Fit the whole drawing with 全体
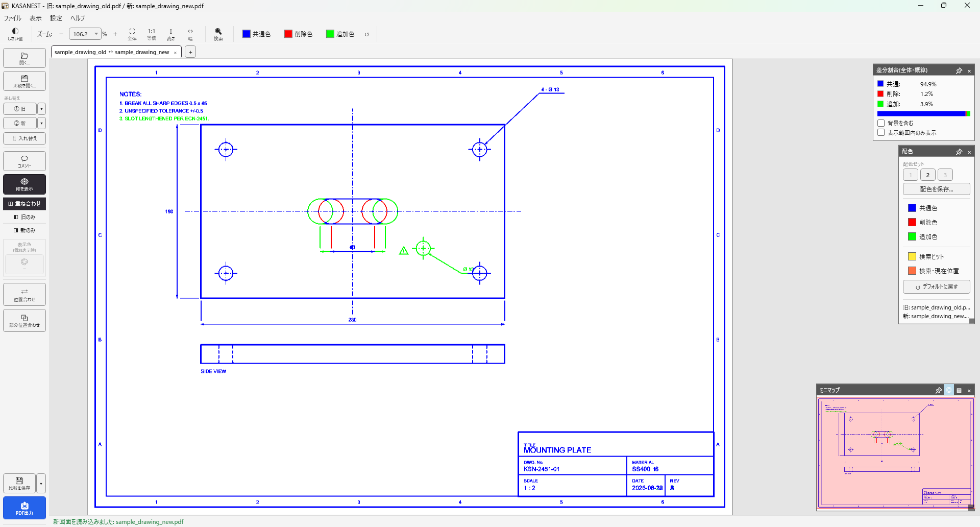 pyautogui.click(x=132, y=34)
